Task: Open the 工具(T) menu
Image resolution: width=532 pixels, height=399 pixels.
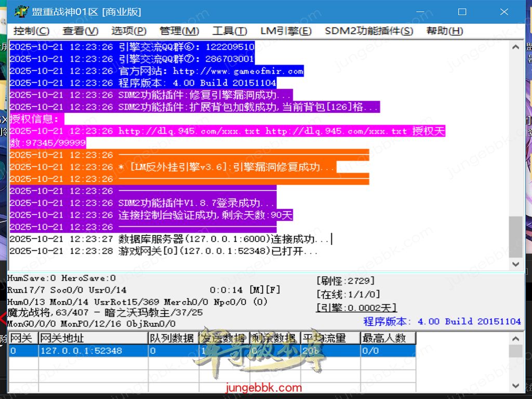Action: click(230, 31)
